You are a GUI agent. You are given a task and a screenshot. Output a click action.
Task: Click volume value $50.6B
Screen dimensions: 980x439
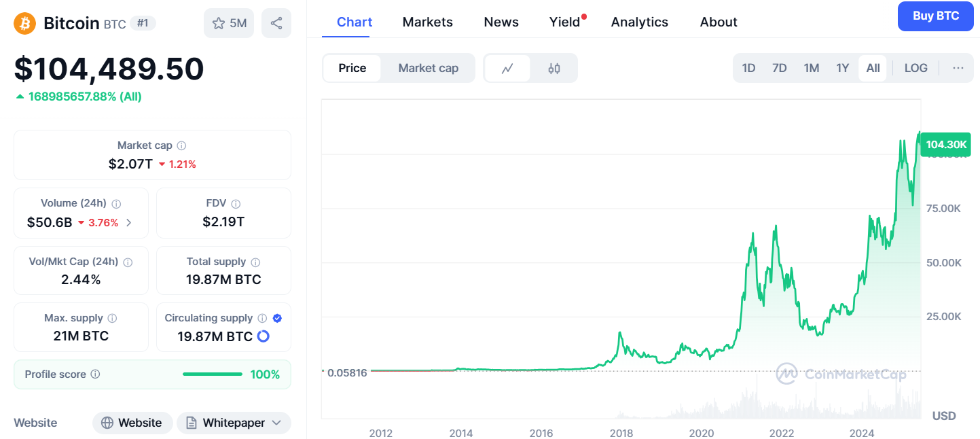pos(49,222)
